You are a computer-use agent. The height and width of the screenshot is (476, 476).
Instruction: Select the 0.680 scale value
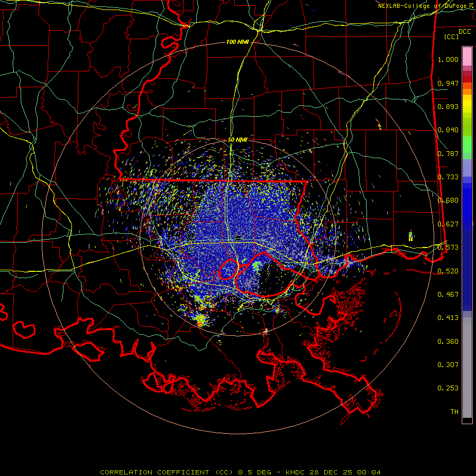(448, 200)
